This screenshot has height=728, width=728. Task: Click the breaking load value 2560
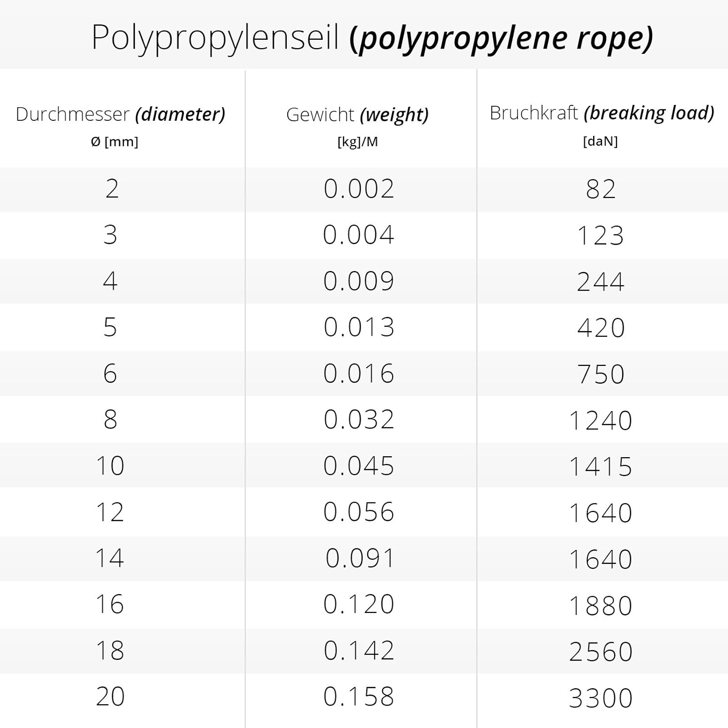click(601, 651)
